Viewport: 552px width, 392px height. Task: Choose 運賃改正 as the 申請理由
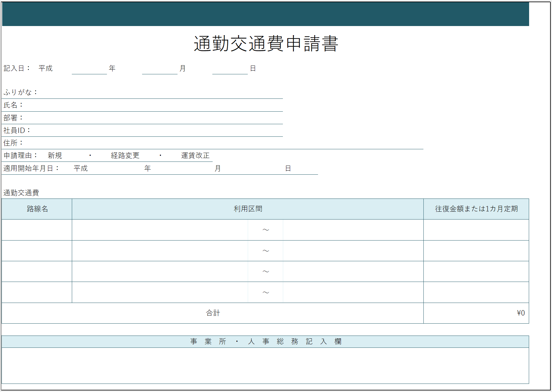[x=195, y=156]
